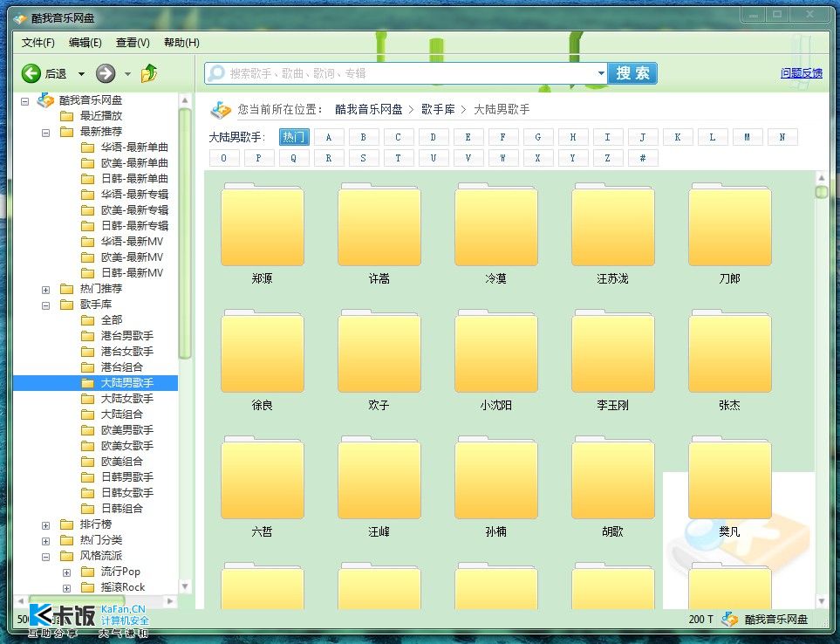Expand the 热门分类 tree node
The image size is (840, 644).
point(45,541)
